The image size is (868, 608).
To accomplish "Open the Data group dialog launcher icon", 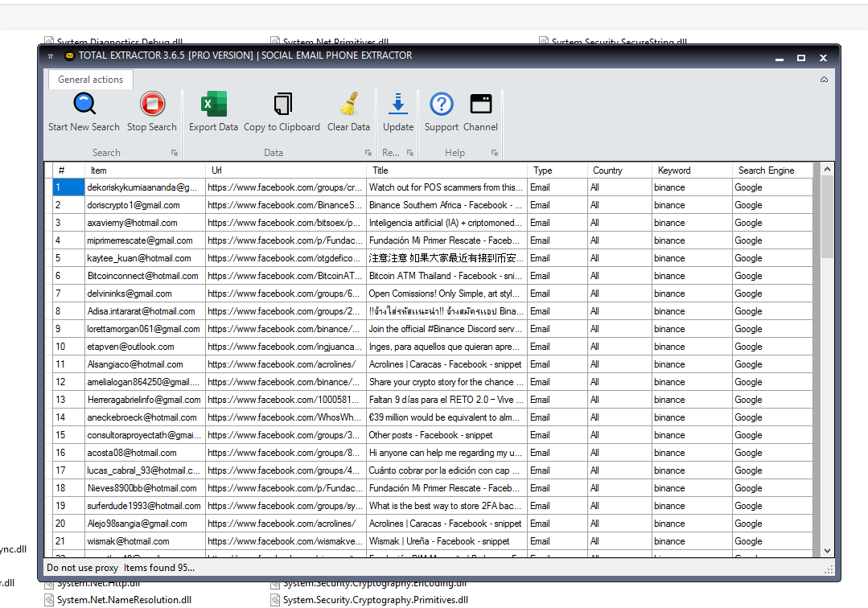I will (x=368, y=152).
